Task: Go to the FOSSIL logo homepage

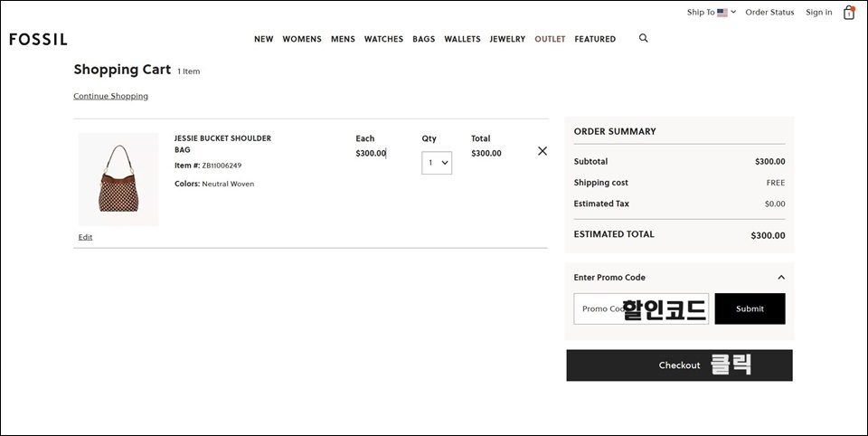Action: point(38,39)
